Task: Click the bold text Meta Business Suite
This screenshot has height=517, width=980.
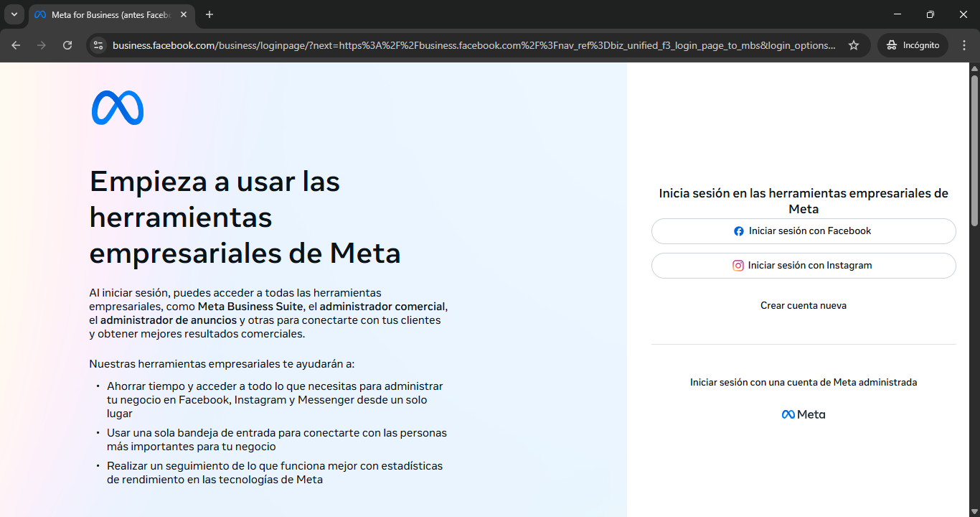Action: [x=250, y=307]
